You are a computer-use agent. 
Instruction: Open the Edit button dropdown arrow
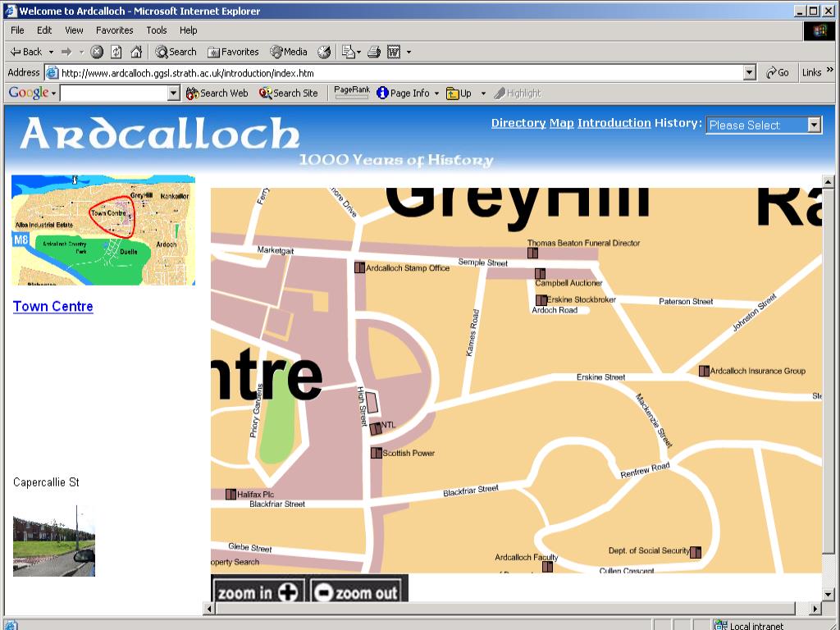pyautogui.click(x=409, y=52)
